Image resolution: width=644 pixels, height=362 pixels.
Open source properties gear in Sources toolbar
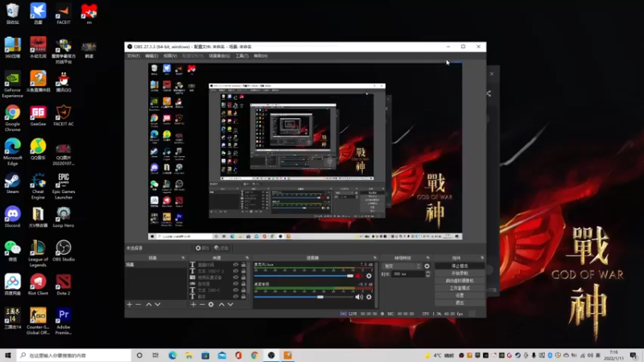coord(211,305)
